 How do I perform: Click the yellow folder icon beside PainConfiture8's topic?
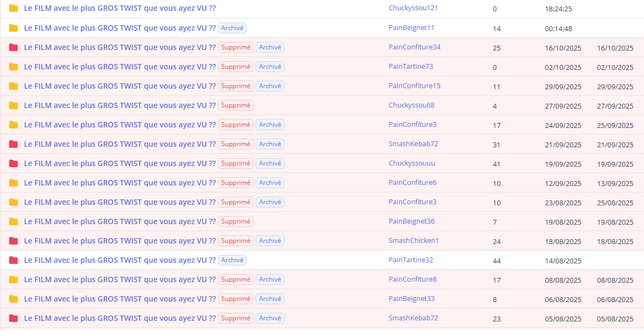point(13,279)
